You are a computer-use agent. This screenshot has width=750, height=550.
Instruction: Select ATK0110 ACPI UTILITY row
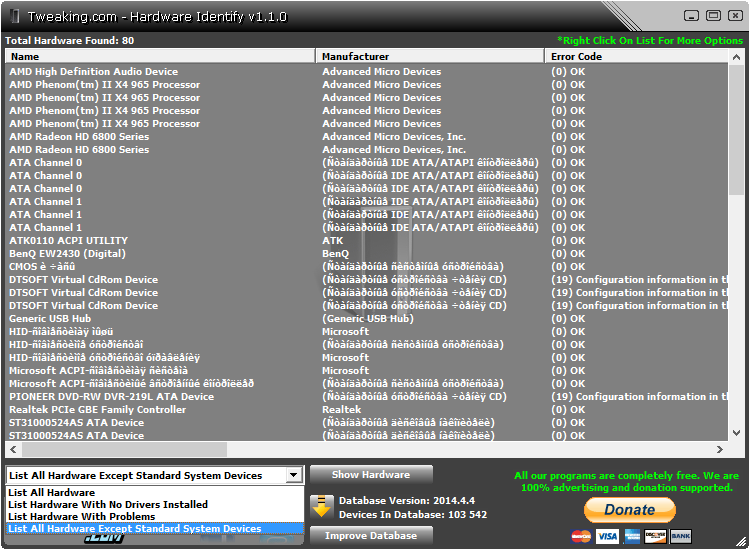tap(367, 241)
